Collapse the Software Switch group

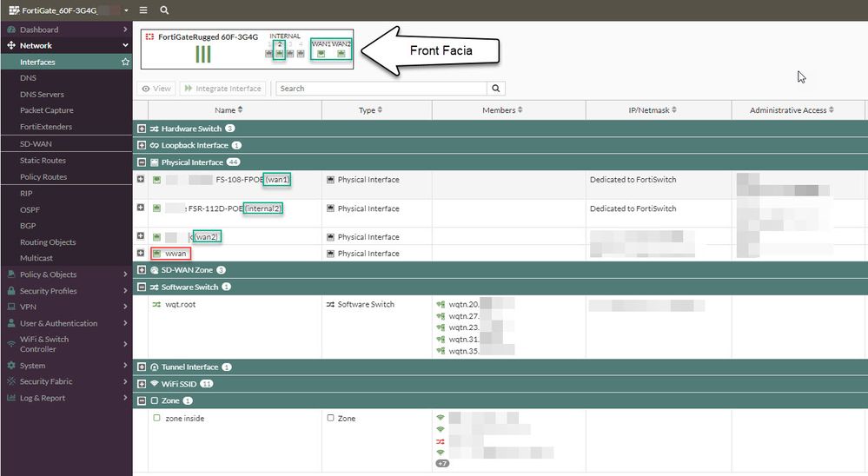click(142, 287)
